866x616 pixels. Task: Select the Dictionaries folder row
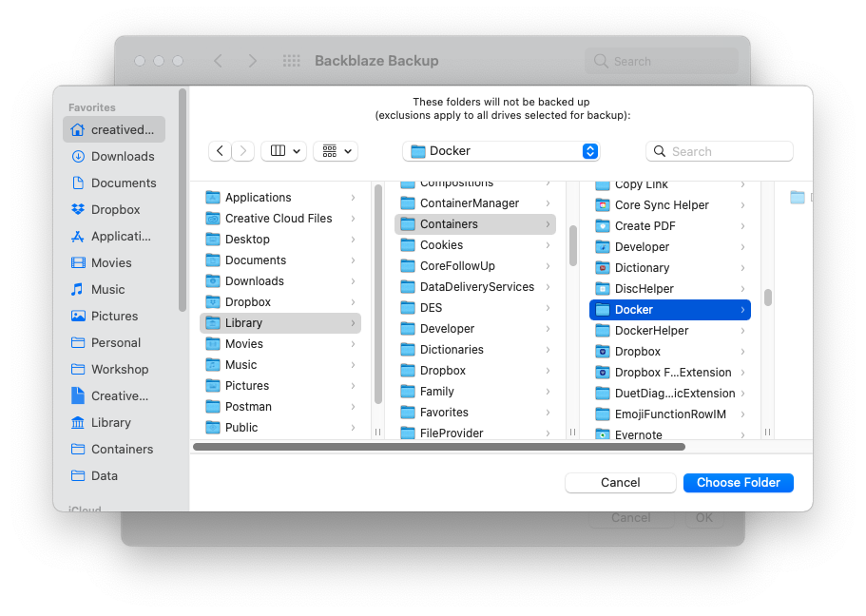[x=475, y=350]
